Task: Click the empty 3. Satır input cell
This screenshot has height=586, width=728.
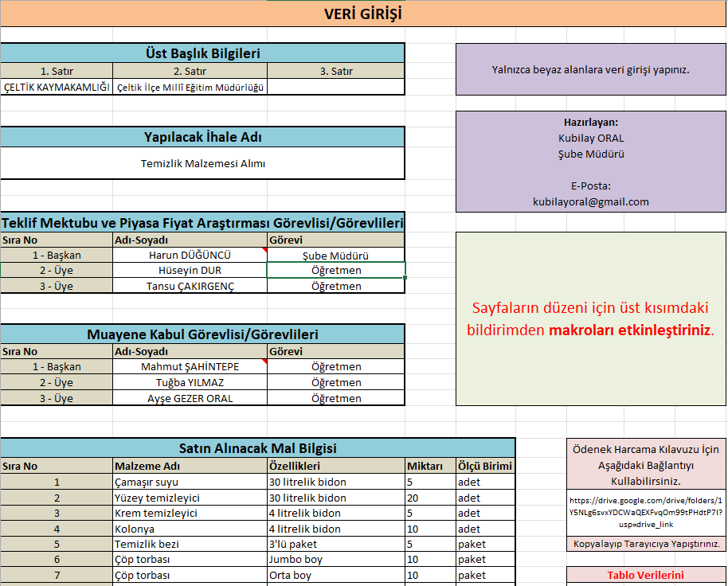Action: (x=335, y=87)
